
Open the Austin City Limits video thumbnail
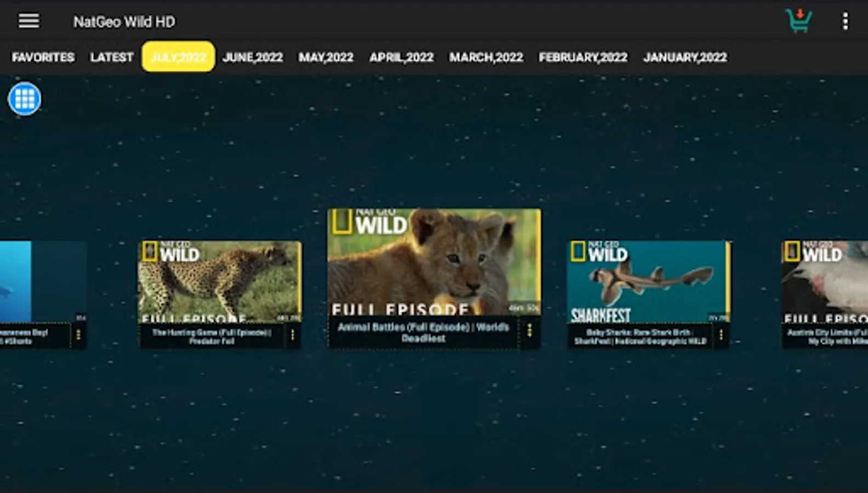click(x=825, y=282)
